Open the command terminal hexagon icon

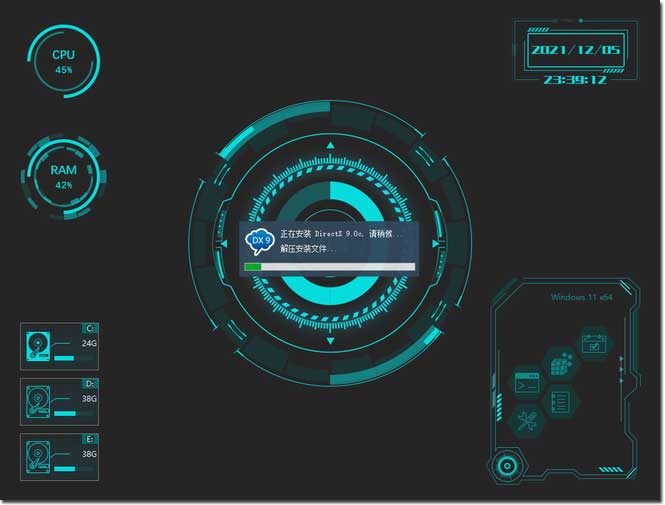tap(527, 383)
